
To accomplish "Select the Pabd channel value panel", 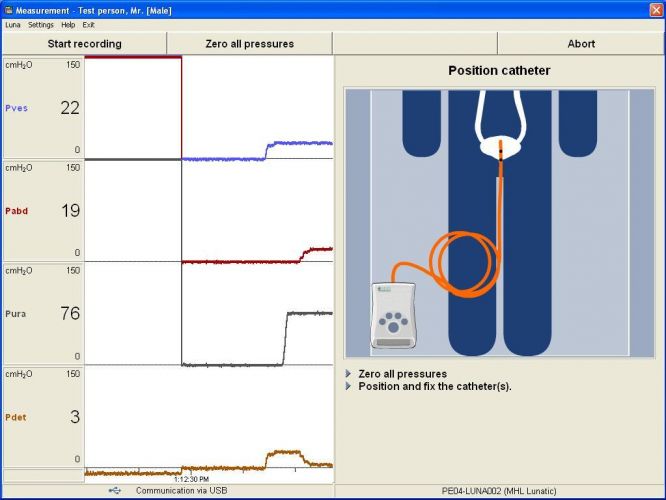I will tap(43, 211).
